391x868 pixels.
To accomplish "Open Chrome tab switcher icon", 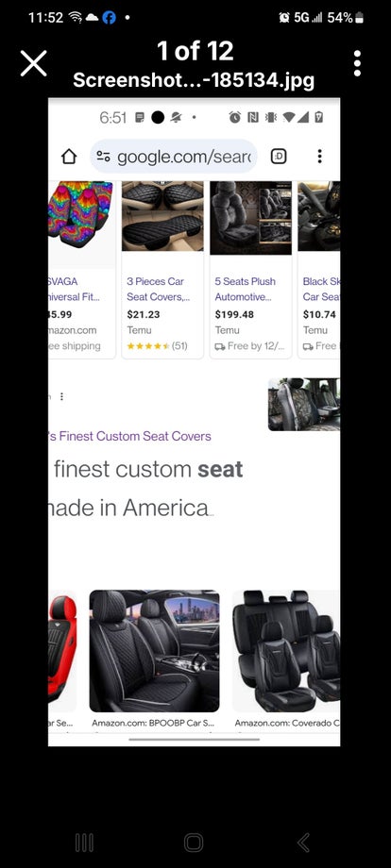I will (279, 157).
